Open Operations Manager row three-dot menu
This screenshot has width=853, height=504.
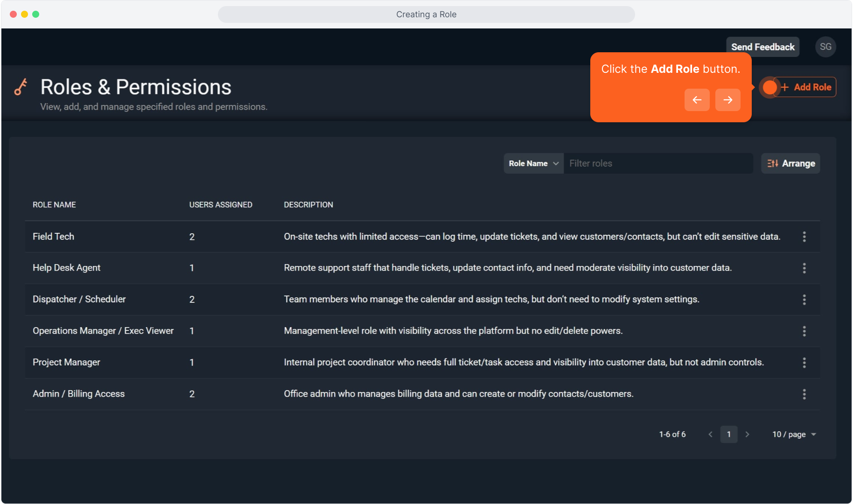[804, 331]
